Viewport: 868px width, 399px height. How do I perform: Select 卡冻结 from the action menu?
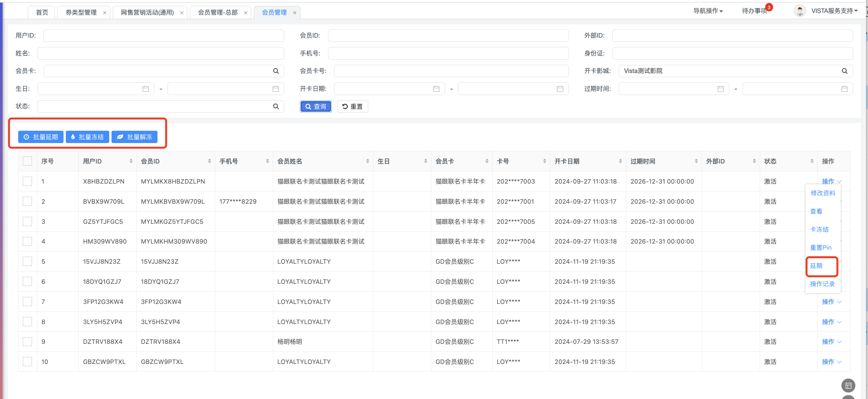(819, 230)
